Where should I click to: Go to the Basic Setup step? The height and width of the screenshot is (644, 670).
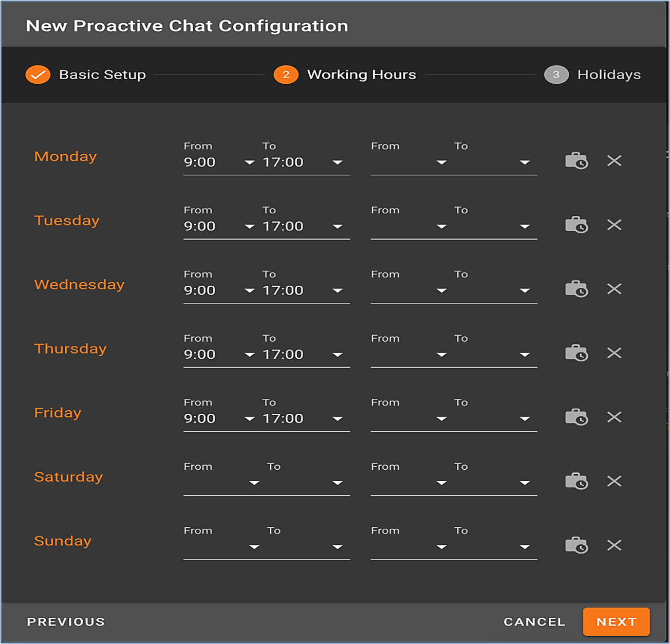[86, 75]
